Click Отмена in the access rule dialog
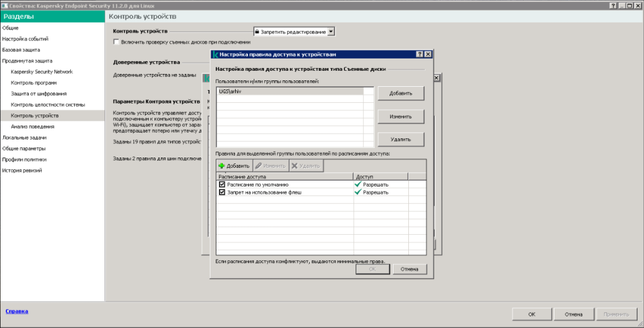 tap(410, 269)
